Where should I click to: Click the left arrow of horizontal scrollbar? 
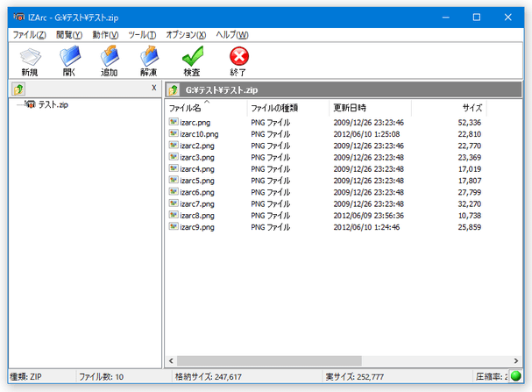(x=171, y=360)
